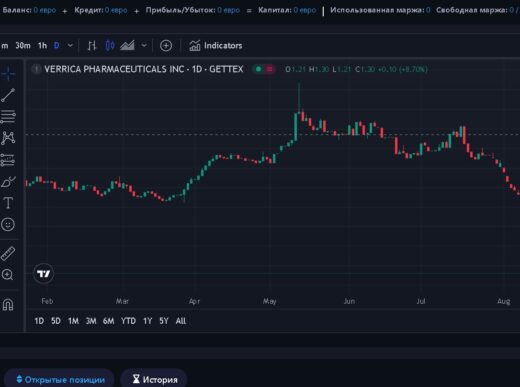Select the XABCD pattern tool
This screenshot has width=520, height=387.
click(8, 138)
